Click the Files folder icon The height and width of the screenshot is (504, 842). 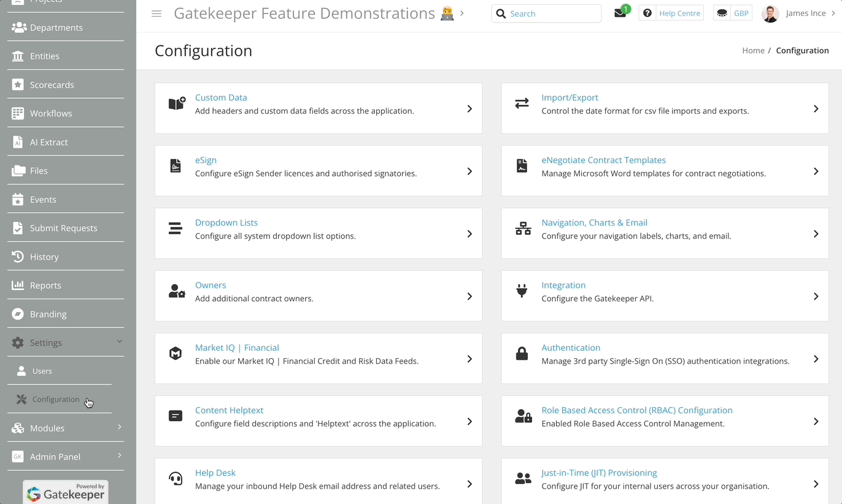tap(18, 170)
